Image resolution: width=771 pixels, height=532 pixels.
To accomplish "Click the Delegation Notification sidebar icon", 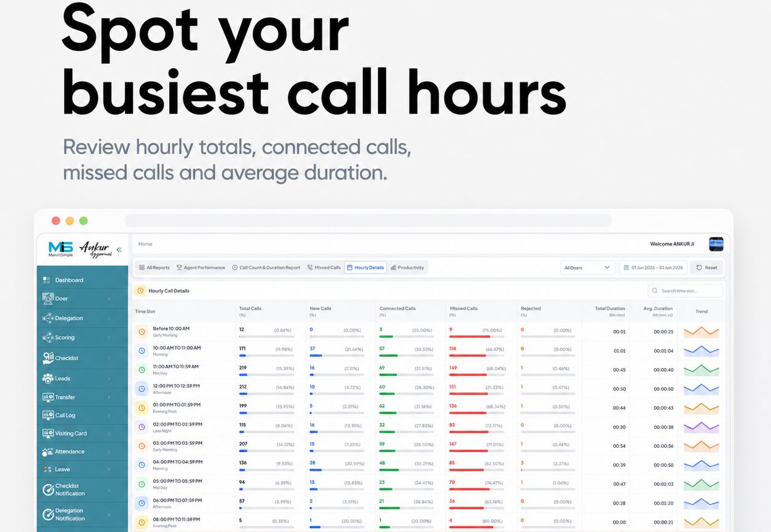I will [x=48, y=514].
